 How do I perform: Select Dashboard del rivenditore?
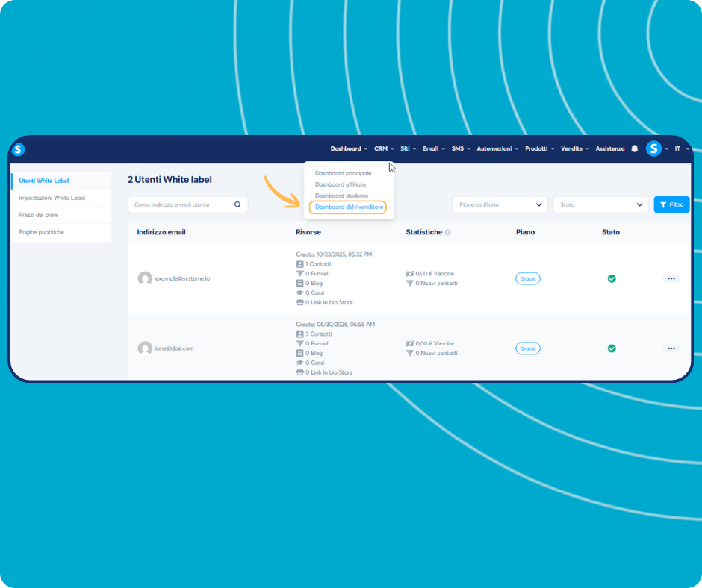(349, 207)
